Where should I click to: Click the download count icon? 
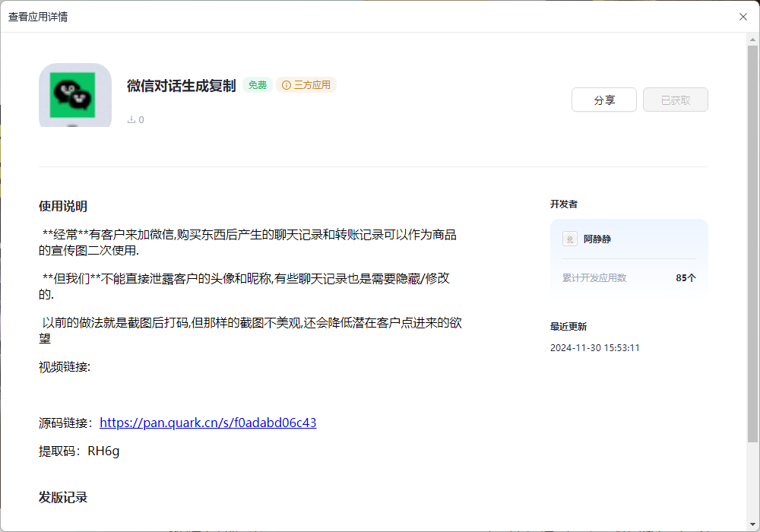(131, 119)
